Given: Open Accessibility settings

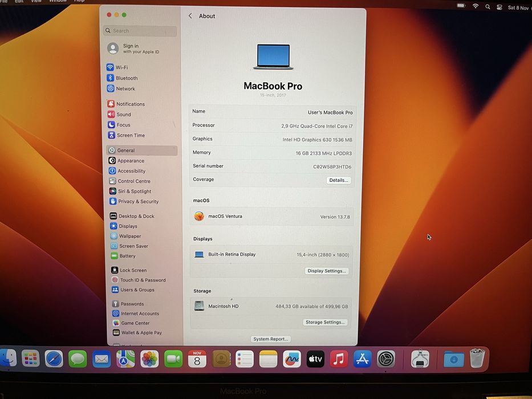Looking at the screenshot, I should click(127, 170).
